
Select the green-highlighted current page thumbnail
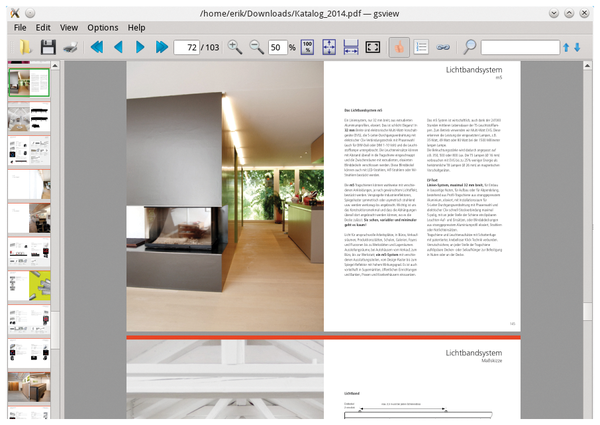pyautogui.click(x=29, y=82)
